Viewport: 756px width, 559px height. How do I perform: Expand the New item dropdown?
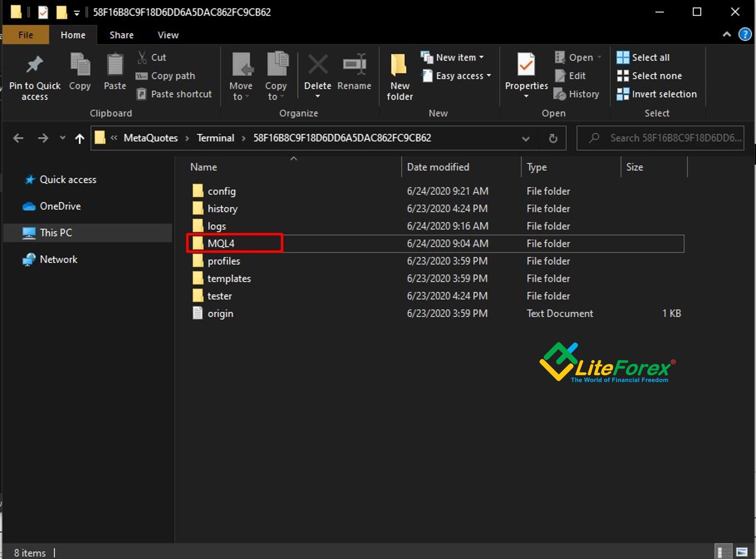pyautogui.click(x=481, y=57)
